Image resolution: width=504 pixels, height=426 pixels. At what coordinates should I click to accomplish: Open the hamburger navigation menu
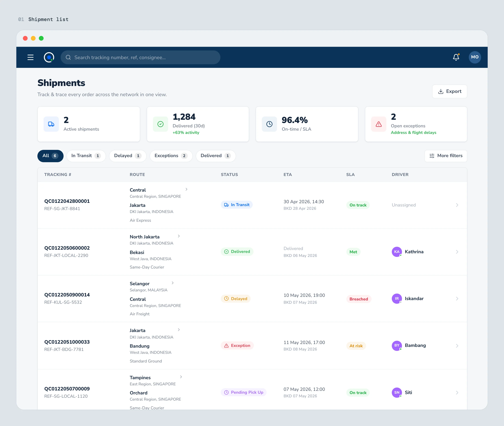(x=31, y=57)
